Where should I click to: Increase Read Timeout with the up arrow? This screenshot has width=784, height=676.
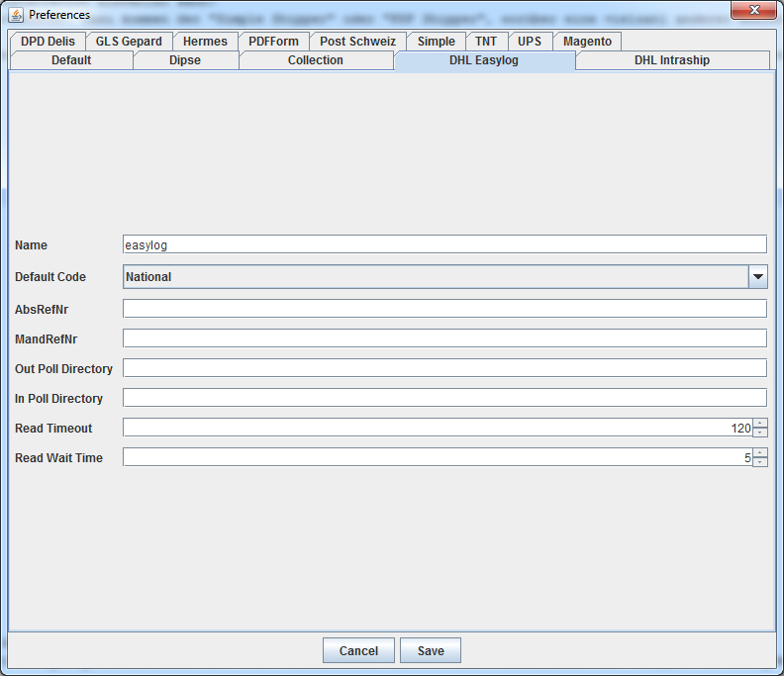click(760, 423)
